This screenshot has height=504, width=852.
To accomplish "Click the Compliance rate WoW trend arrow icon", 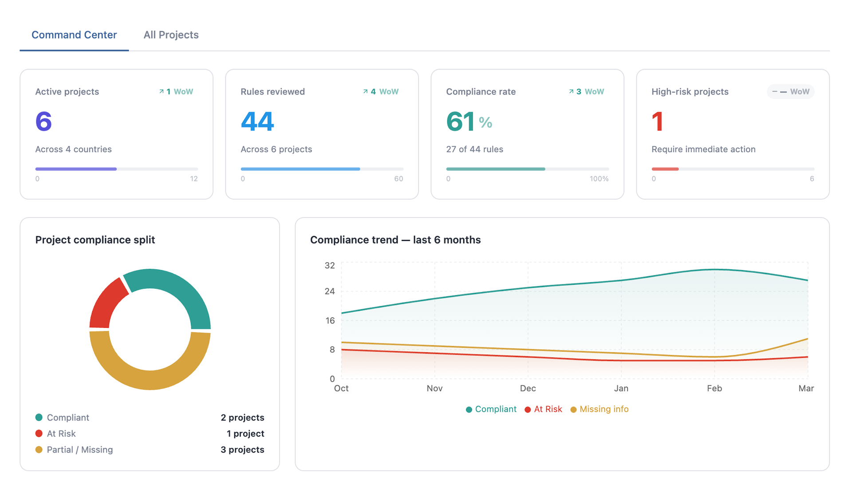I will [x=571, y=91].
